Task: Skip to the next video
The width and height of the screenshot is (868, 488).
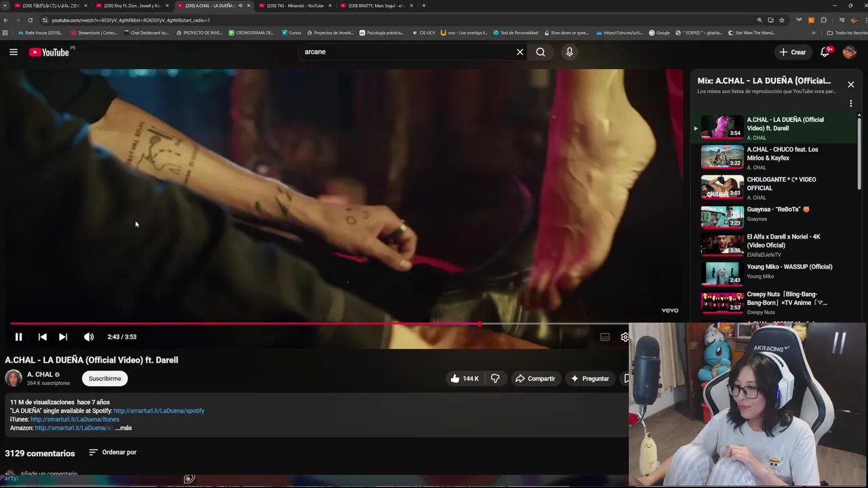Action: pos(63,337)
